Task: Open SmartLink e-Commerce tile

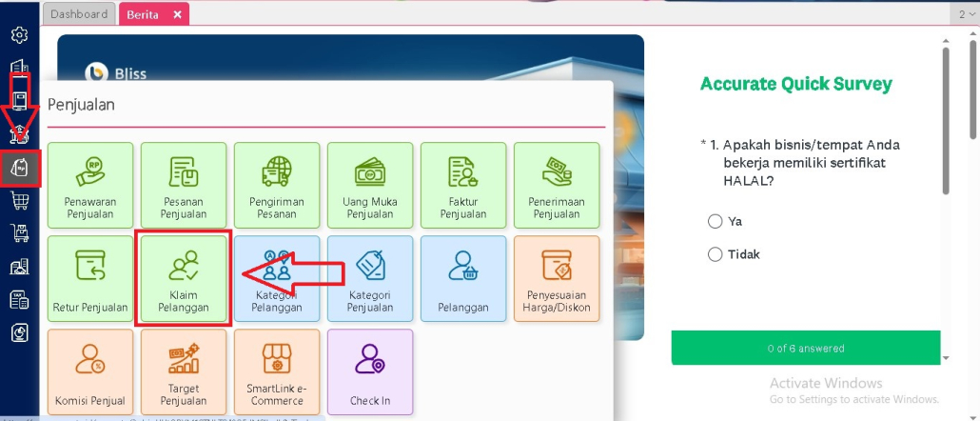Action: [x=277, y=371]
